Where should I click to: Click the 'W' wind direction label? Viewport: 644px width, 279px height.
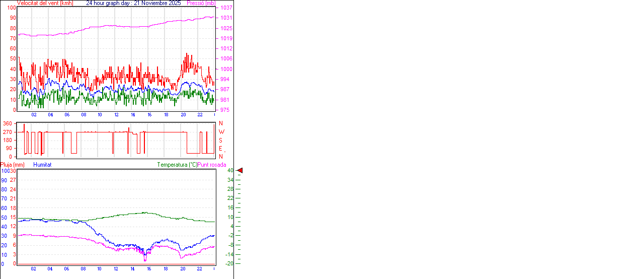221,132
